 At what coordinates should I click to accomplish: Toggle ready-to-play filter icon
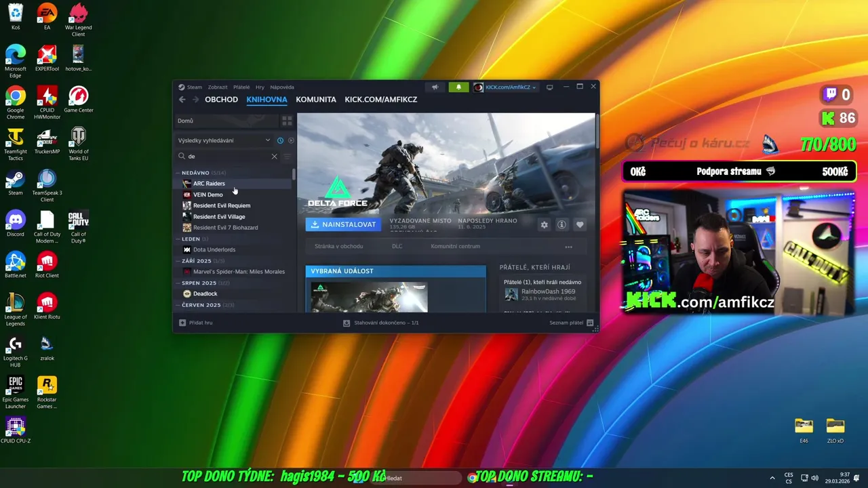tap(291, 140)
